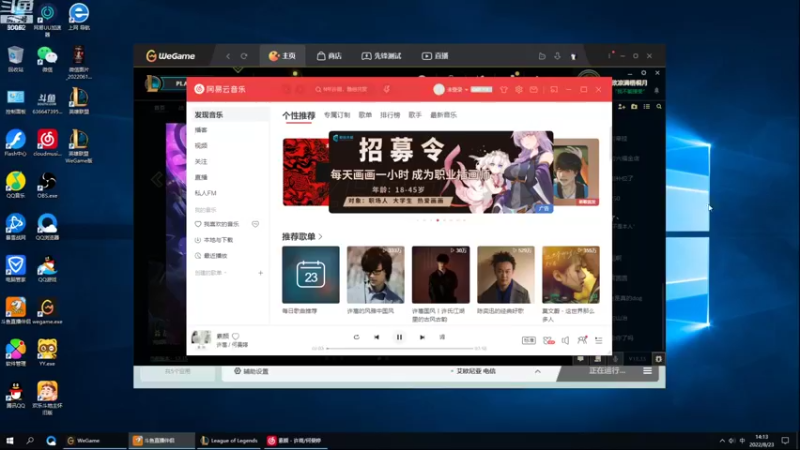Add a new playlist with plus icon
800x450 pixels.
click(x=260, y=273)
